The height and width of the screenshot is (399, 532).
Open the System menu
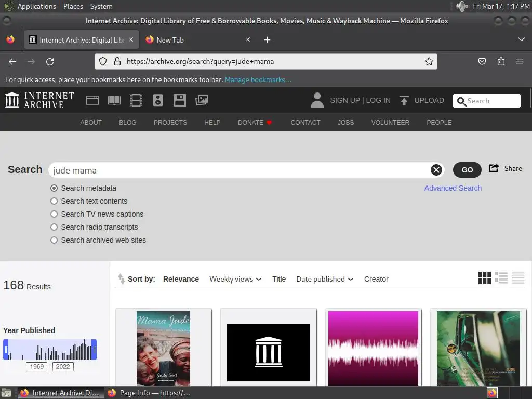pyautogui.click(x=101, y=6)
